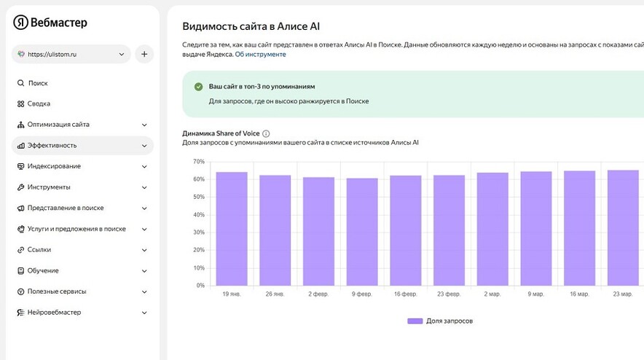Click the plus button to add a site
Image resolution: width=644 pixels, height=360 pixels.
[x=144, y=54]
